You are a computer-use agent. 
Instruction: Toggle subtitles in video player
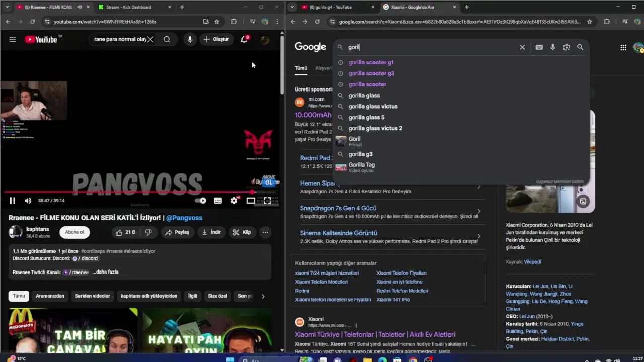[218, 201]
